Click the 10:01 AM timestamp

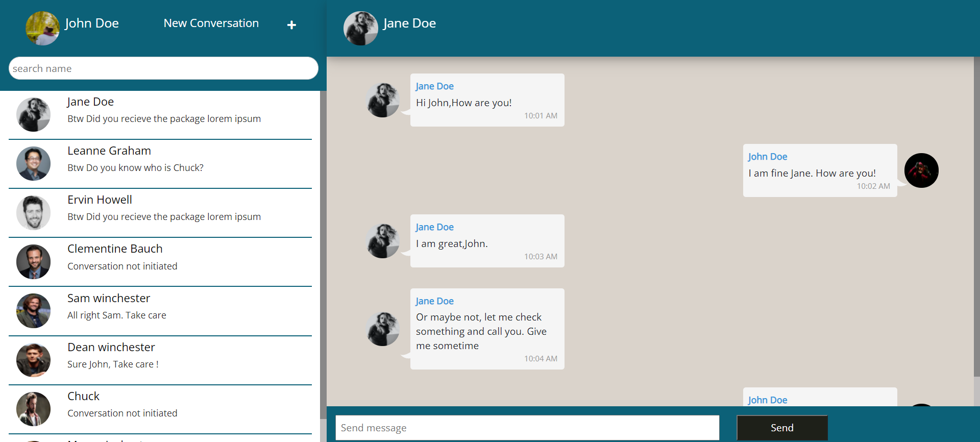[541, 116]
